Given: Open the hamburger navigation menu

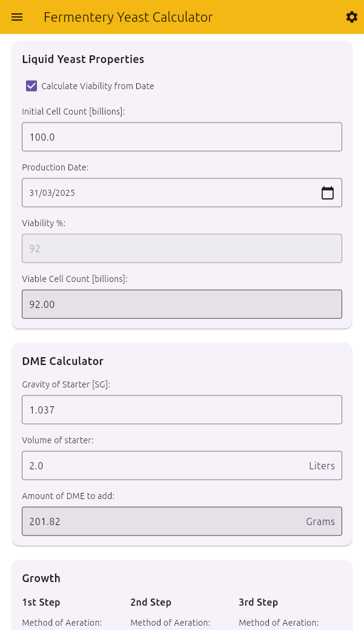Looking at the screenshot, I should (x=17, y=17).
